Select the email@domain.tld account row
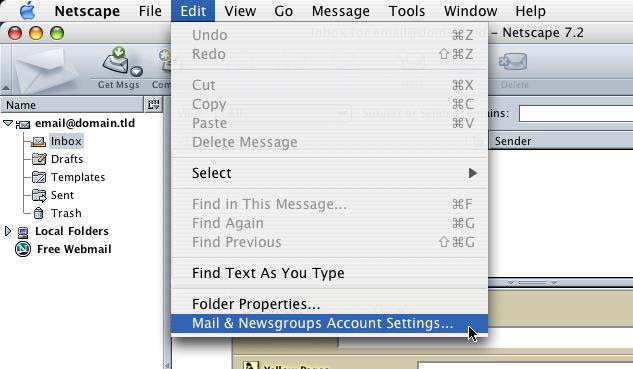633x369 pixels. [85, 123]
